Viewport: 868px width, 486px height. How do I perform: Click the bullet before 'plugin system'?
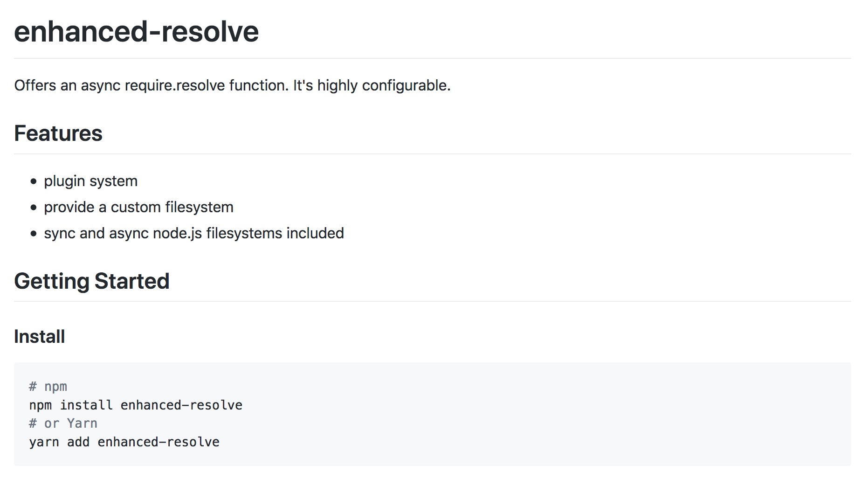coord(33,181)
